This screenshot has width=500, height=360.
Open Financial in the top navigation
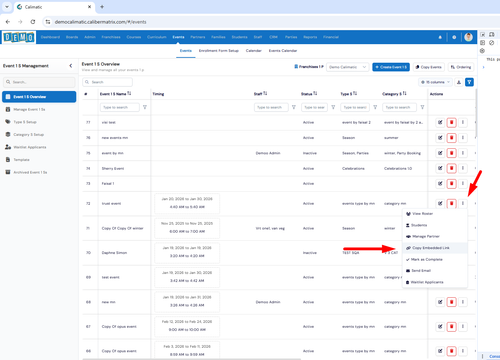331,37
